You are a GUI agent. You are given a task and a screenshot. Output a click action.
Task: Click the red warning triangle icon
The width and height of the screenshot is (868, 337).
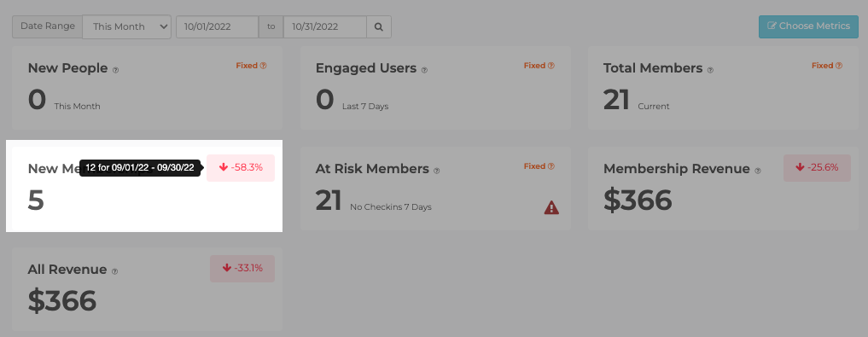(551, 207)
